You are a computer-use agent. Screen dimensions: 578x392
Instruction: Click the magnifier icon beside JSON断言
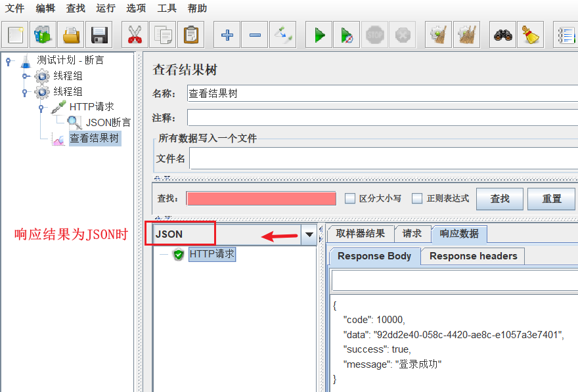pos(74,122)
